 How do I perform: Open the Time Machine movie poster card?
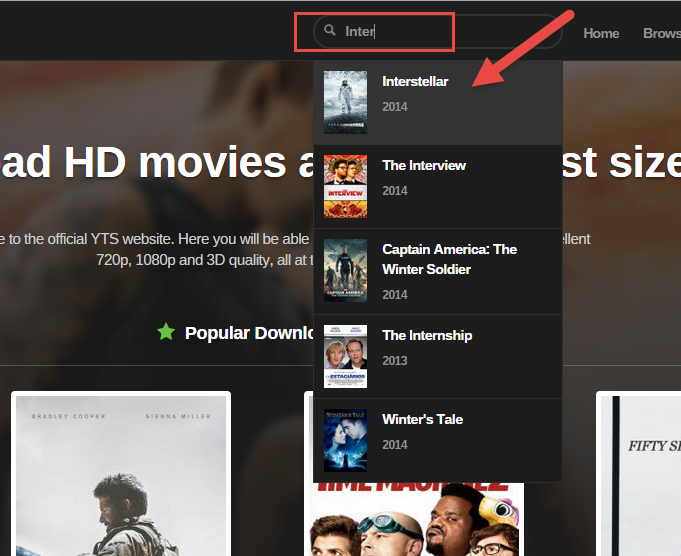(414, 519)
